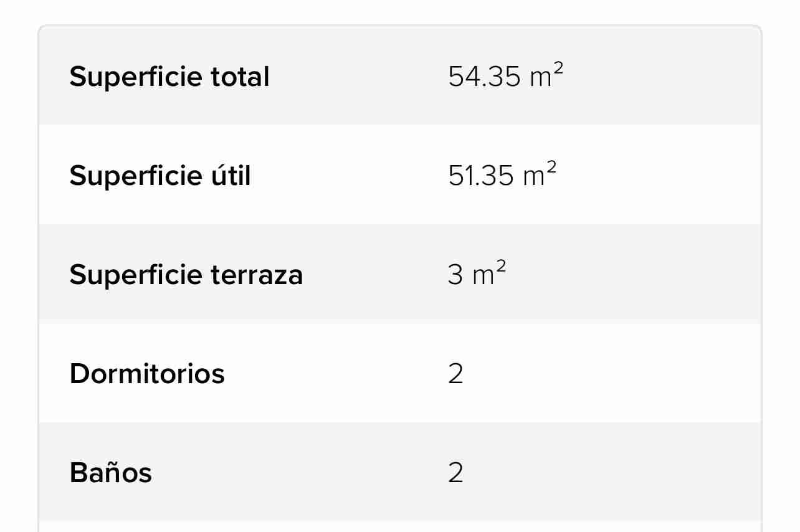The image size is (800, 532).
Task: Click the Superficie terraza label
Action: pyautogui.click(x=186, y=275)
